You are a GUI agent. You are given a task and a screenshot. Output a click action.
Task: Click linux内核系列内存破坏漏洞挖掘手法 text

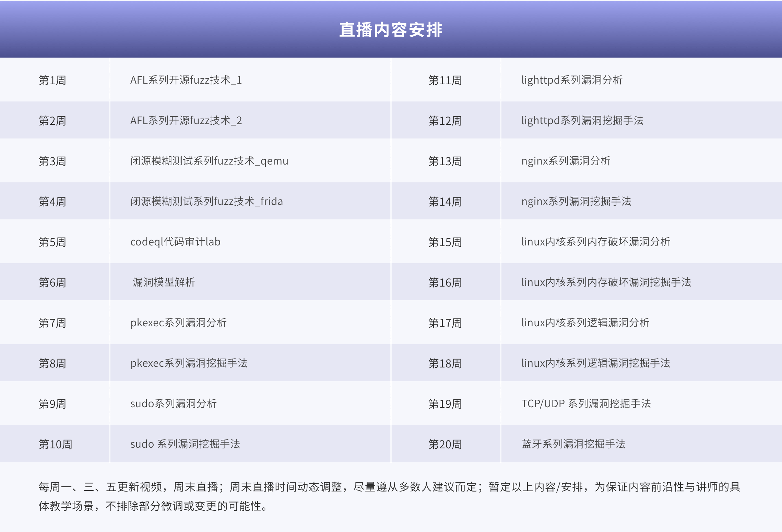pos(606,282)
